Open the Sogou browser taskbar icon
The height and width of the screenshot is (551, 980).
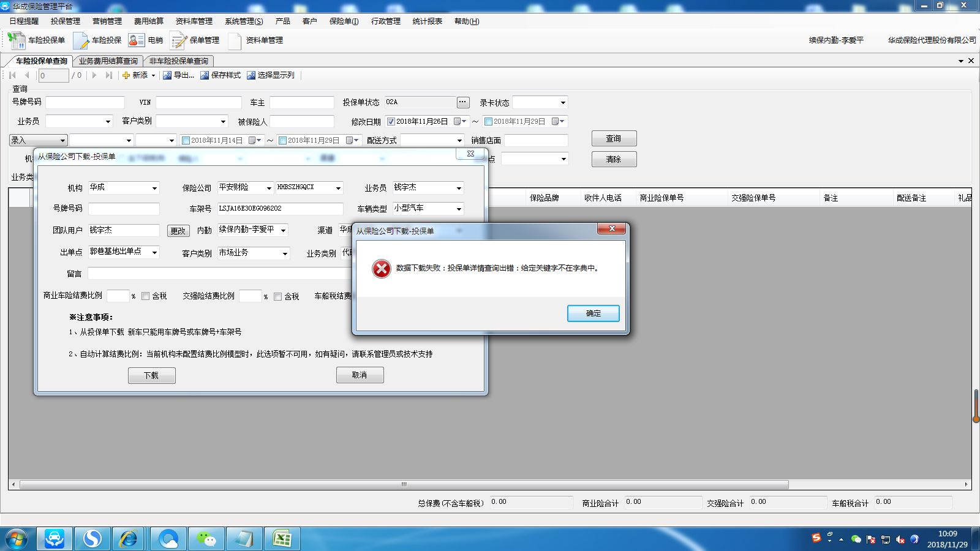(92, 539)
